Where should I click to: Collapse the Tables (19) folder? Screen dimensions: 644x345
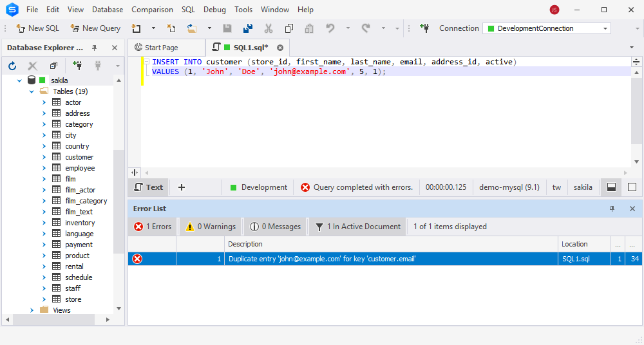[32, 91]
